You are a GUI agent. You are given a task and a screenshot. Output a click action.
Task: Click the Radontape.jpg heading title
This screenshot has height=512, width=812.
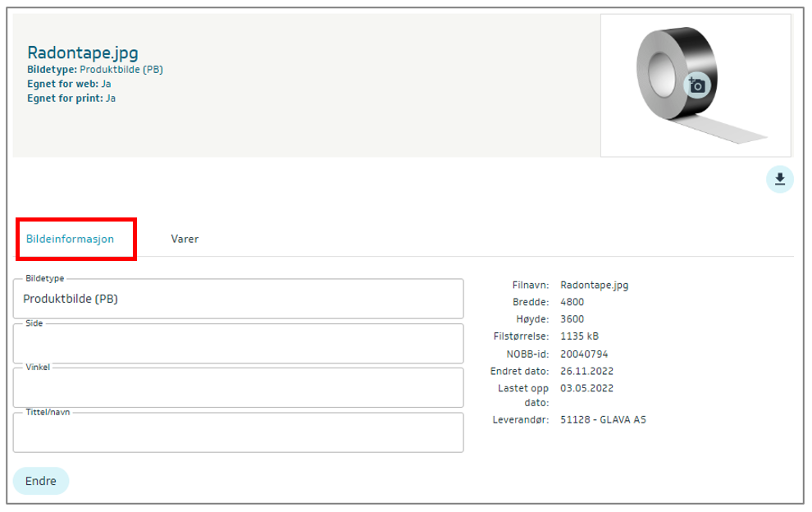(x=83, y=53)
